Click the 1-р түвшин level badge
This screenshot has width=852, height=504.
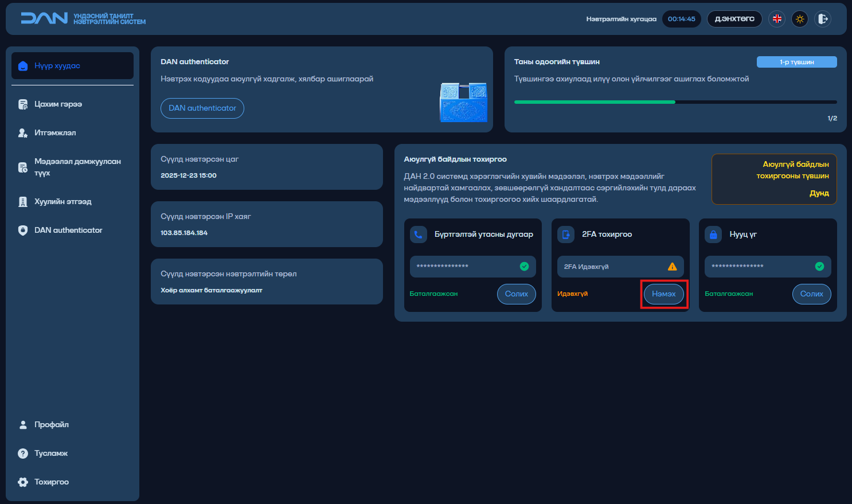point(797,62)
